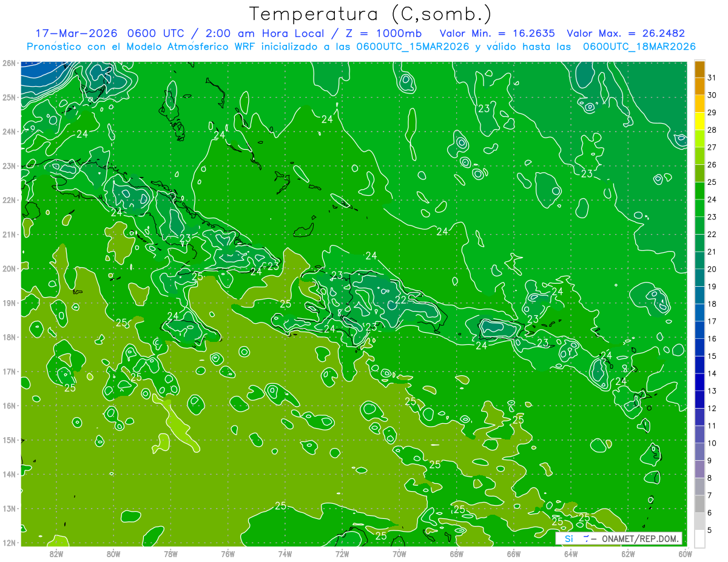Click the '5' label on the color bar

710,530
